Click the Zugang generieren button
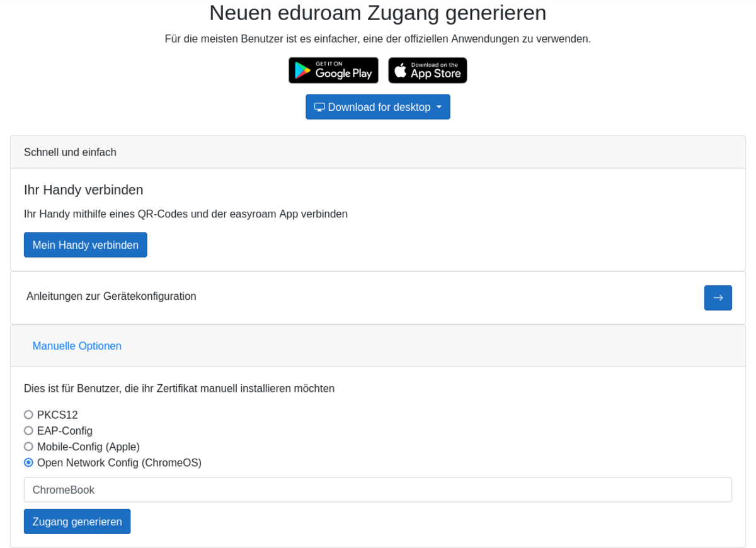Viewport: 756px width, 548px height. click(77, 522)
